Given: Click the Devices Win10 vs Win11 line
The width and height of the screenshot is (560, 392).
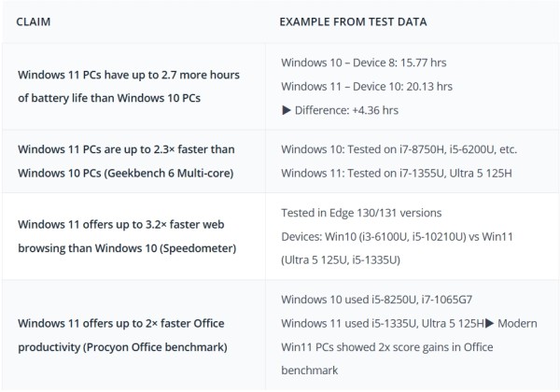Looking at the screenshot, I should point(397,237).
